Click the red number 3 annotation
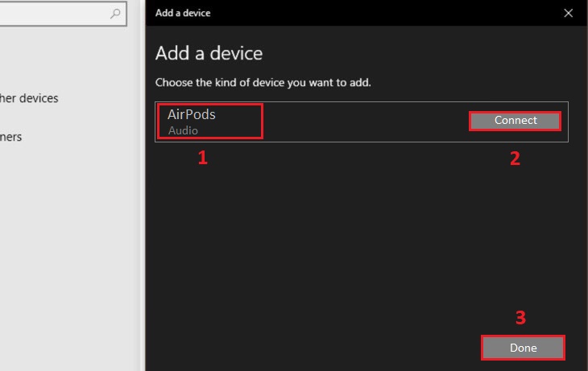 point(520,317)
